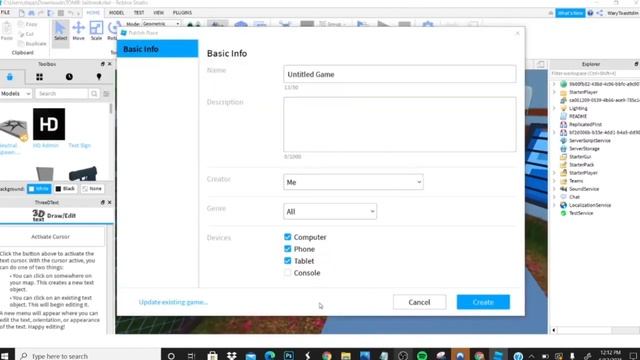The height and width of the screenshot is (360, 640).
Task: Click Lighting service icon in Explorer
Action: tap(564, 108)
